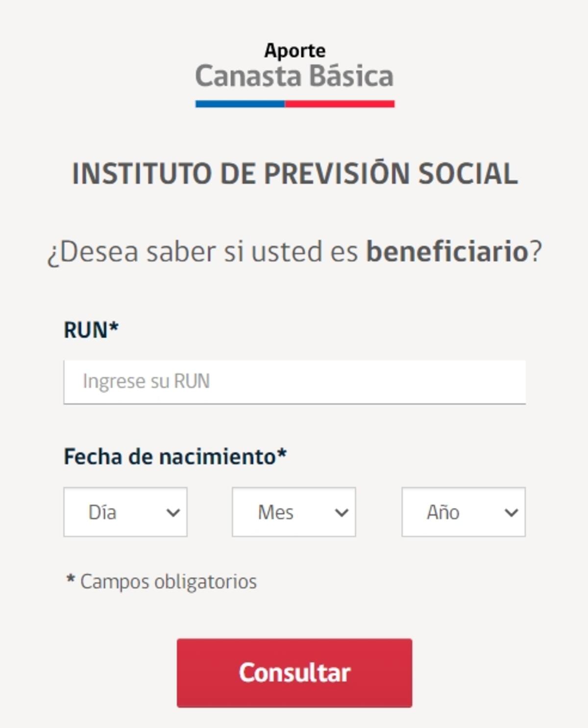Click the "Canasta Básica" gray title text
Image resolution: width=588 pixels, height=728 pixels.
tap(294, 76)
